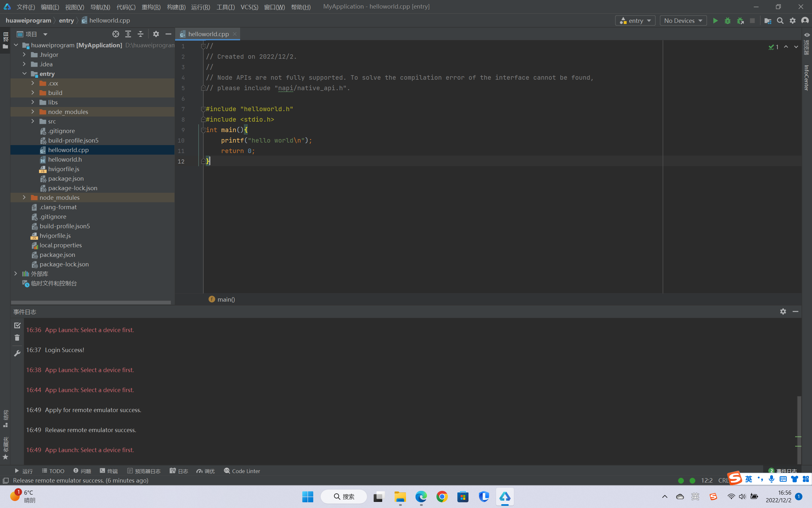The width and height of the screenshot is (812, 508).
Task: Open Chrome from the Windows taskbar
Action: [442, 497]
